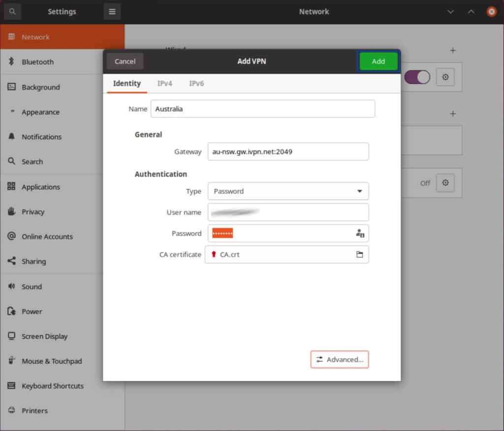504x431 pixels.
Task: Click the Gateway input field
Action: (x=288, y=152)
